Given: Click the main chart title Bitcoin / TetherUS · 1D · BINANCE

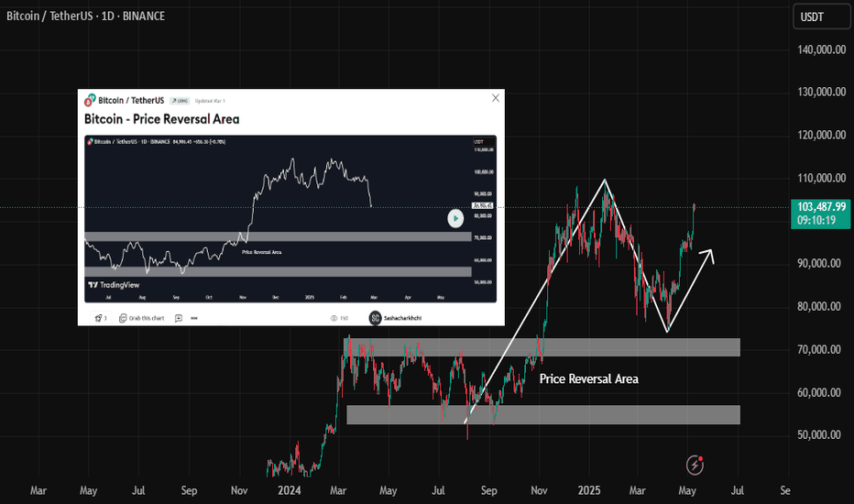Looking at the screenshot, I should coord(85,16).
